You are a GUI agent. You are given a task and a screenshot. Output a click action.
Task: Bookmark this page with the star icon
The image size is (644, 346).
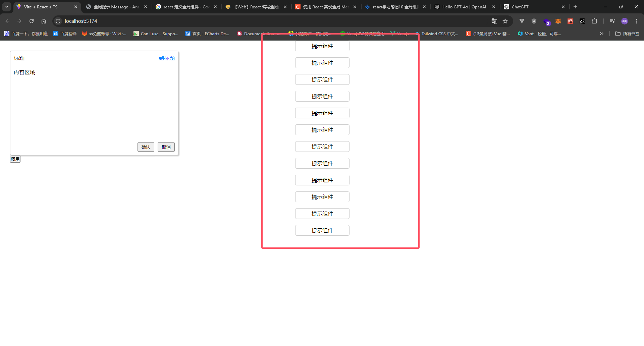[x=505, y=21]
